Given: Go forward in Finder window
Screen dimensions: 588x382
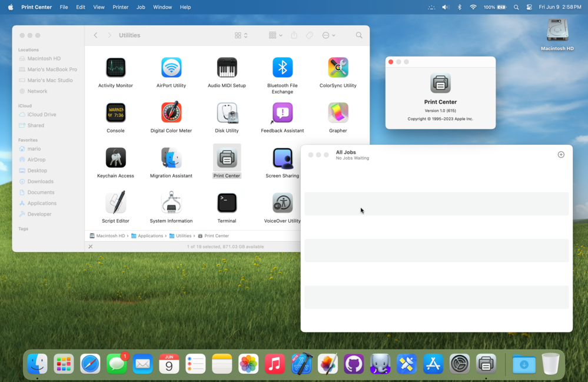Looking at the screenshot, I should (109, 35).
